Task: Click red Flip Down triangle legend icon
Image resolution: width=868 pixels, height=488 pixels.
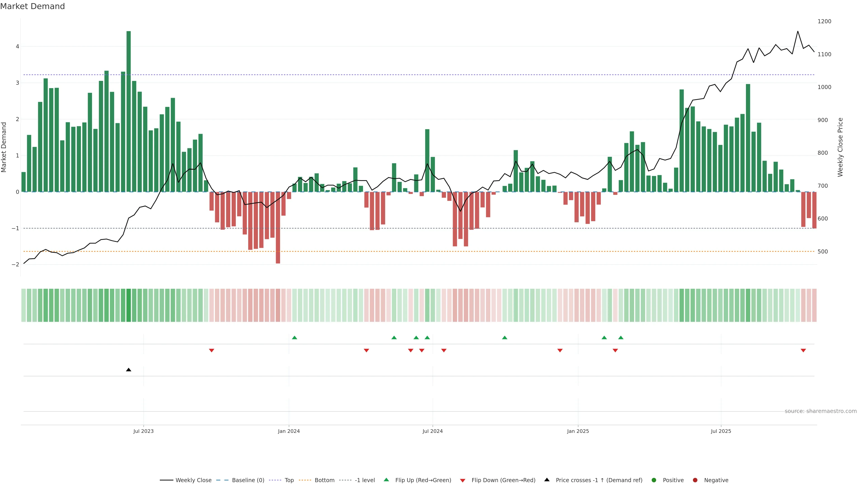Action: 463,481
